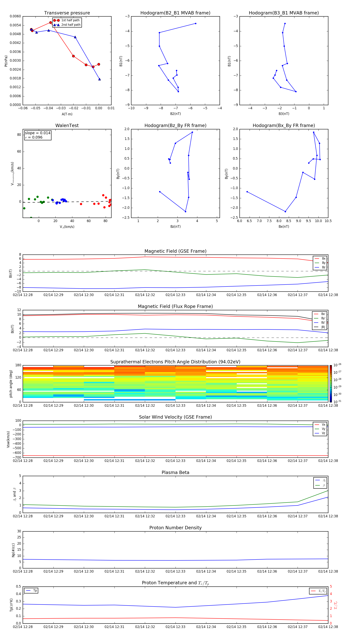Click the "B2(nT)" x-axis label
The image size is (351, 644).
tap(175, 114)
